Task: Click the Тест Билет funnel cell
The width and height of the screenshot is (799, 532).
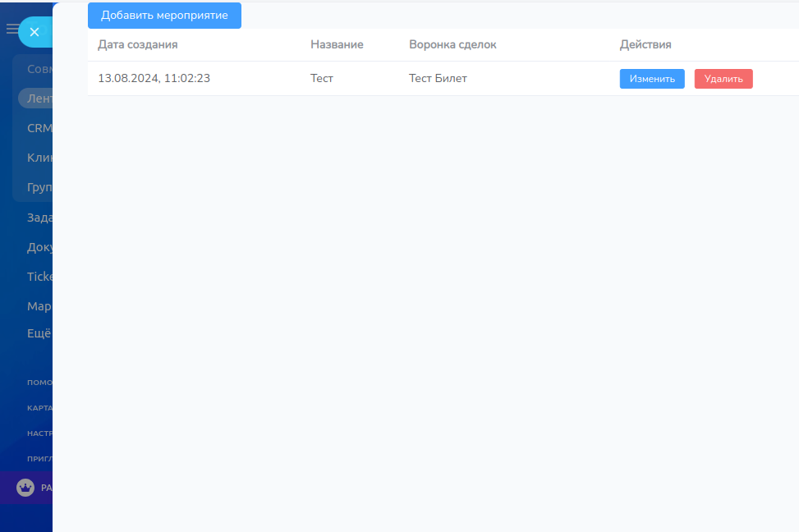Action: [x=438, y=78]
